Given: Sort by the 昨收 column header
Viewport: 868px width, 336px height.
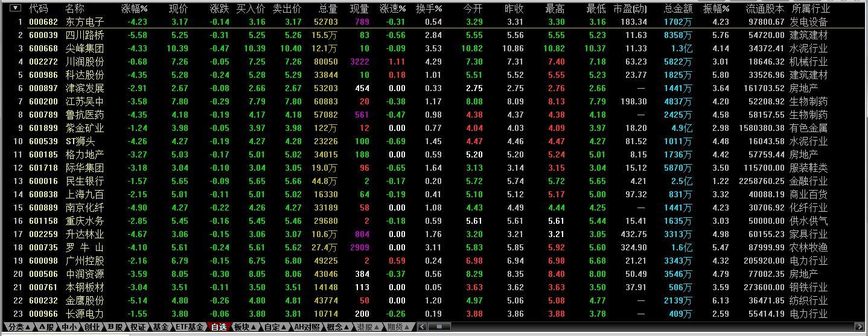Looking at the screenshot, I should [514, 8].
